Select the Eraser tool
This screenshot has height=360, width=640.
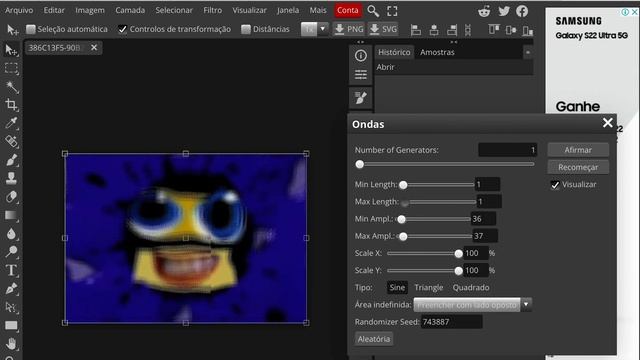(11, 196)
